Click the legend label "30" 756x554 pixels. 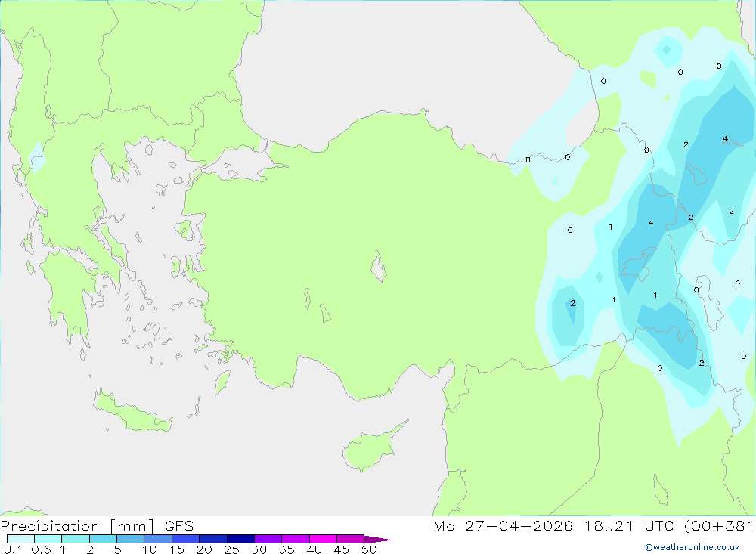[x=259, y=549]
